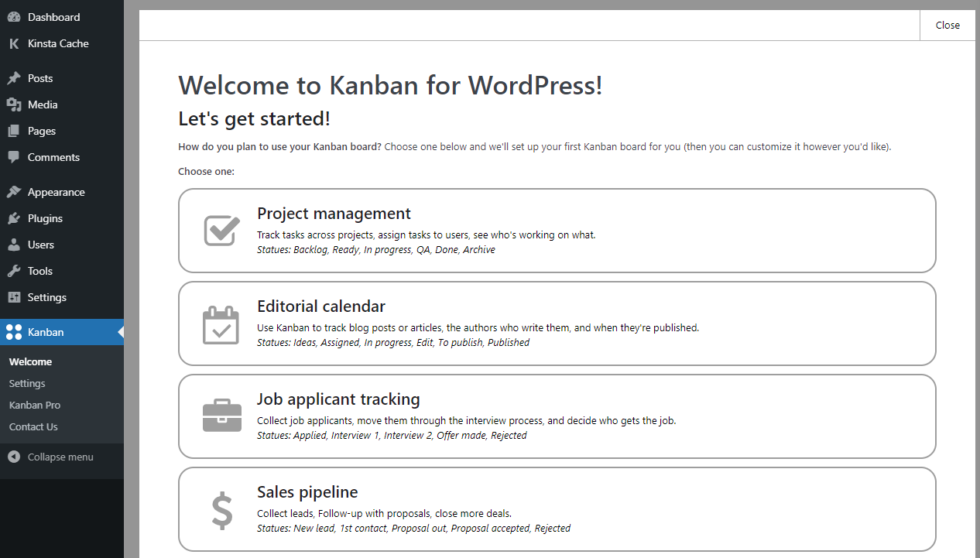Click the Sales pipeline dollar icon
Viewport: 980px width, 558px height.
222,511
